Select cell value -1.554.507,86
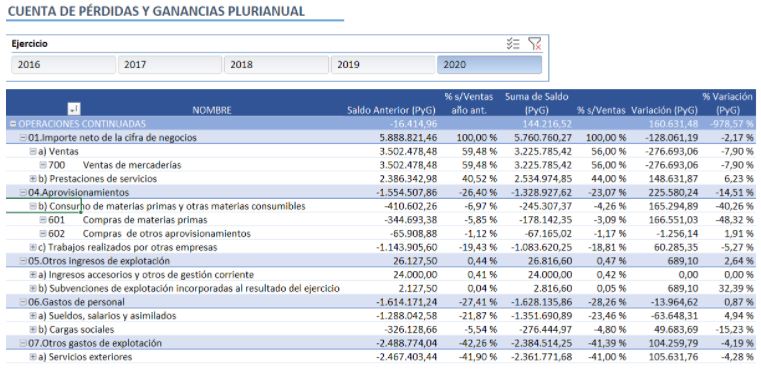This screenshot has height=370, width=761. pos(406,193)
